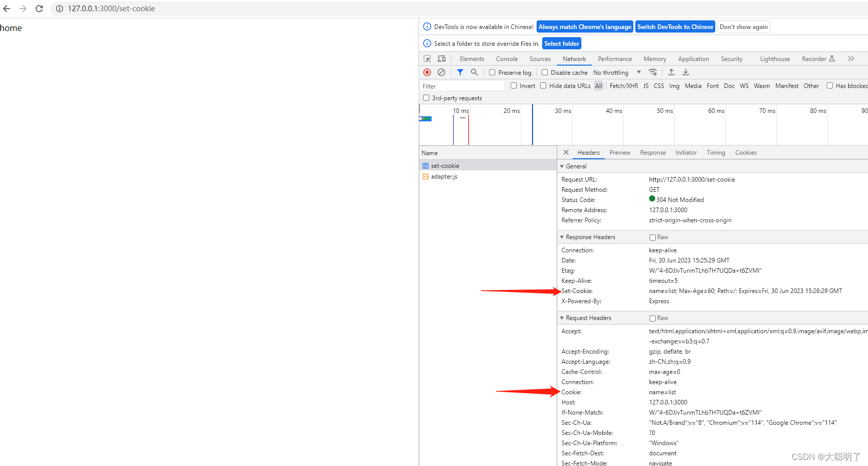Image resolution: width=868 pixels, height=466 pixels.
Task: Click the Select folder button
Action: pos(562,44)
